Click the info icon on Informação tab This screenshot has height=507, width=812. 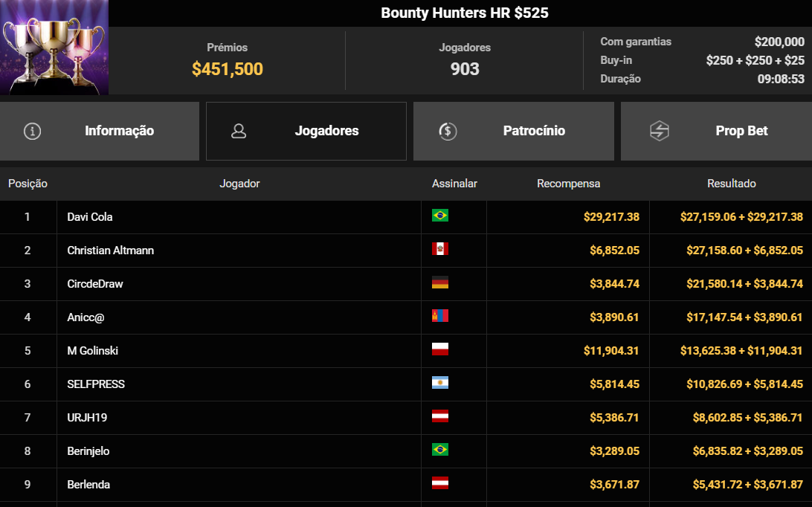coord(32,131)
